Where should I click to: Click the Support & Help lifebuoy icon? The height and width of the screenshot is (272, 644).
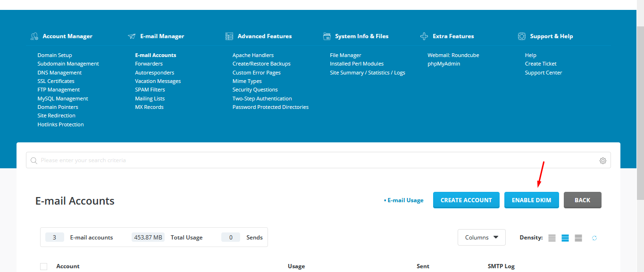click(x=522, y=36)
